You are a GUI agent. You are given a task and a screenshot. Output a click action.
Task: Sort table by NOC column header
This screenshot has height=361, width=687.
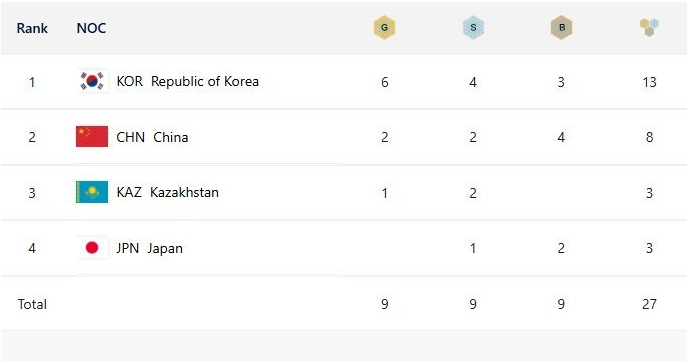point(91,28)
